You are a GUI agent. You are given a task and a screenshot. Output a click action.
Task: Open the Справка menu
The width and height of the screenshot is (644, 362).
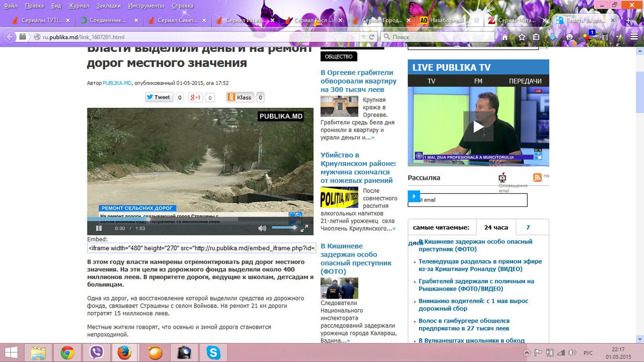[182, 6]
